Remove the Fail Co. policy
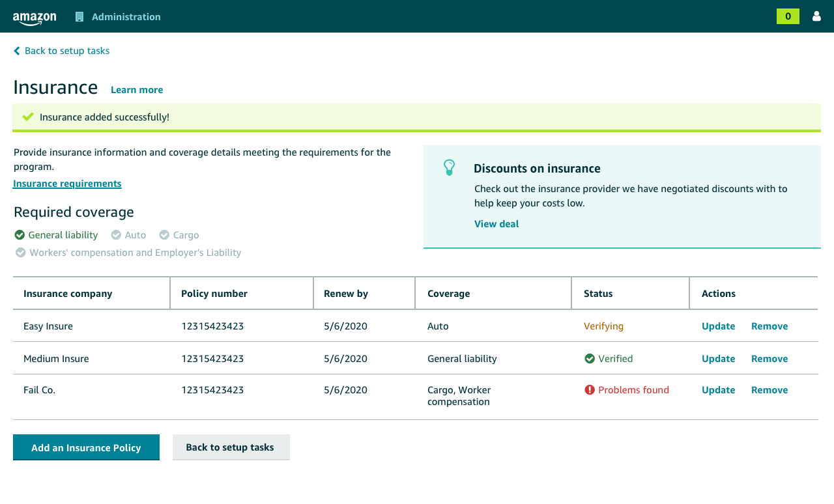The image size is (834, 504). [769, 390]
